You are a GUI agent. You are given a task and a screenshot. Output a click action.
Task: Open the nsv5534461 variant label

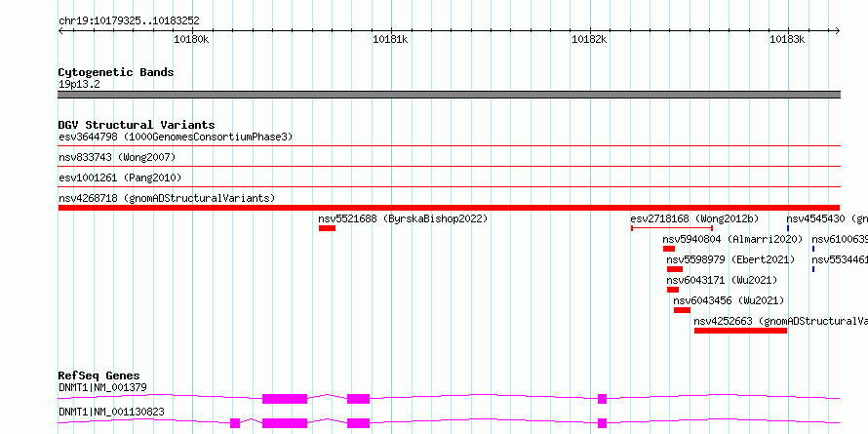coord(840,259)
